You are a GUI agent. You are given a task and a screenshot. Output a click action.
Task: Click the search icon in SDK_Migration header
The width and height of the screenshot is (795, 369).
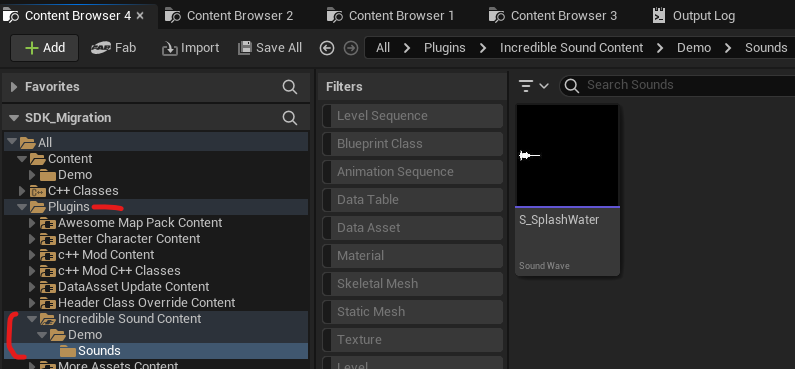click(290, 118)
